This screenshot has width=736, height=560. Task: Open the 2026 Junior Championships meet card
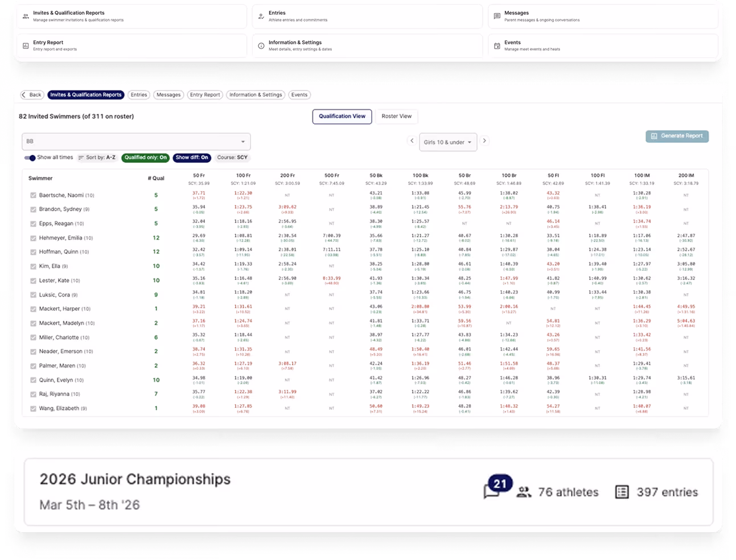click(x=368, y=492)
